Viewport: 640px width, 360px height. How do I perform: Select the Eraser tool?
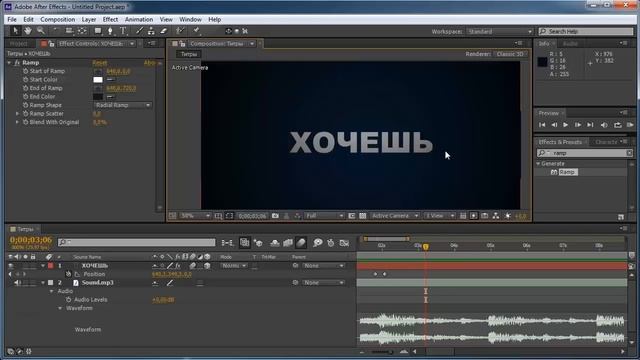click(x=164, y=31)
